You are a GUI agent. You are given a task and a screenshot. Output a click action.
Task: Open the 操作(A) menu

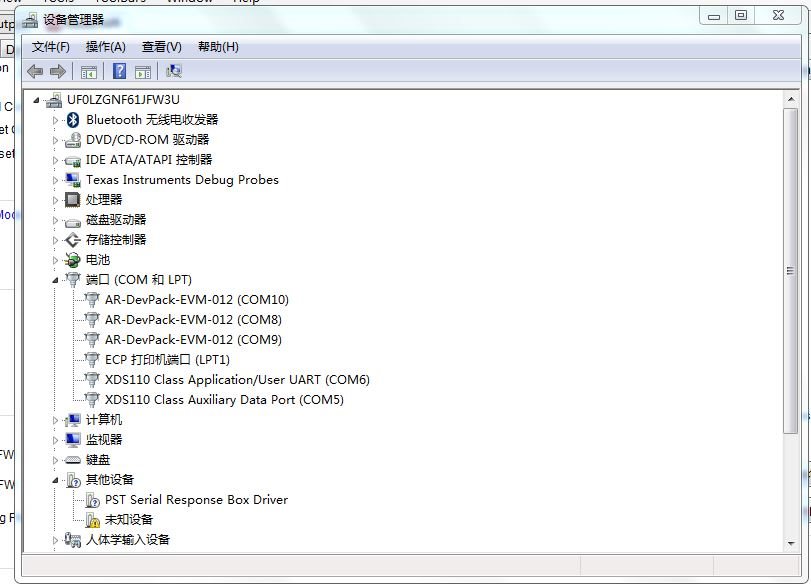[106, 47]
